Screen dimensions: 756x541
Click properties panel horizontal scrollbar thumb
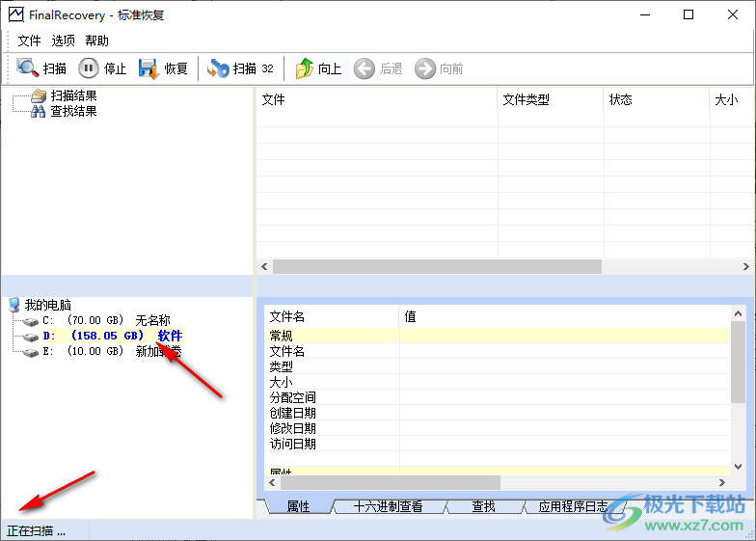(391, 482)
